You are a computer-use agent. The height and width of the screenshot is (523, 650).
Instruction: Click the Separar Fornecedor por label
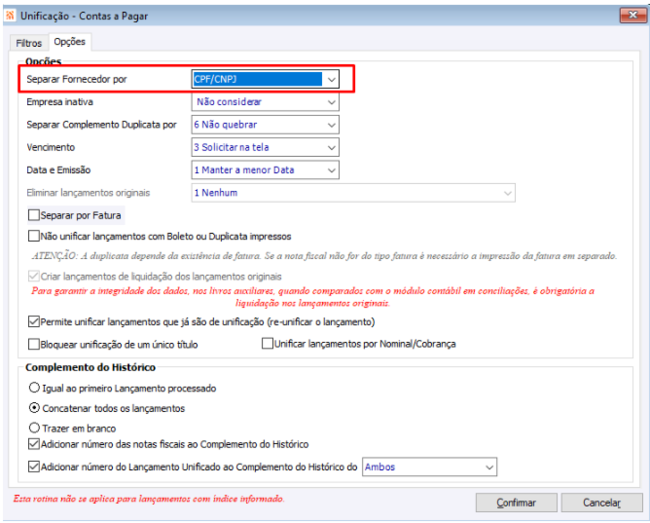77,79
